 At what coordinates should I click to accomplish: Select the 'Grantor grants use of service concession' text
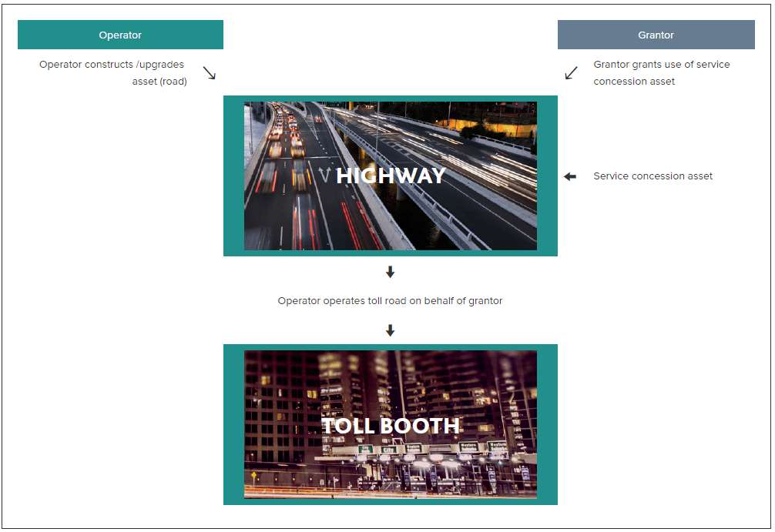pos(661,73)
